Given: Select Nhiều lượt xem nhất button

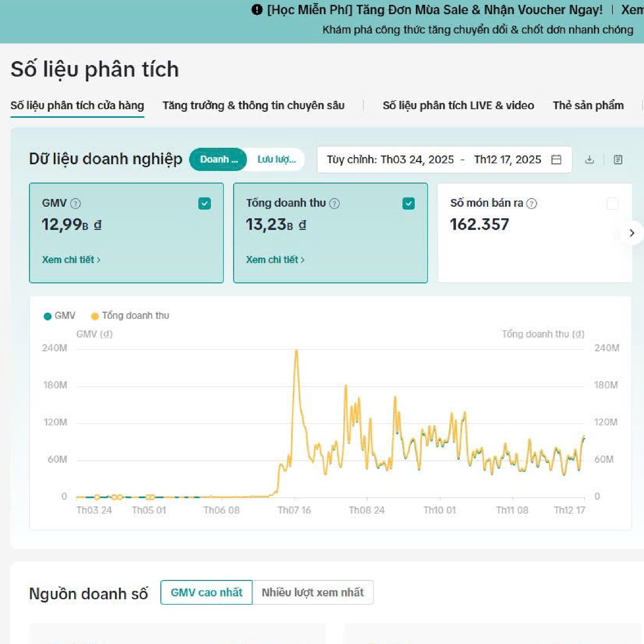Looking at the screenshot, I should pos(312,593).
